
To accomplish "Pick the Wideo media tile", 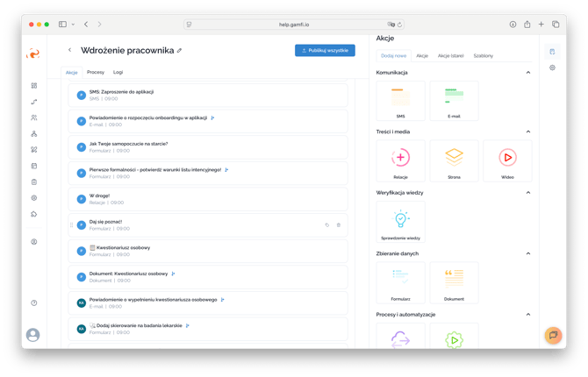I will pyautogui.click(x=507, y=160).
